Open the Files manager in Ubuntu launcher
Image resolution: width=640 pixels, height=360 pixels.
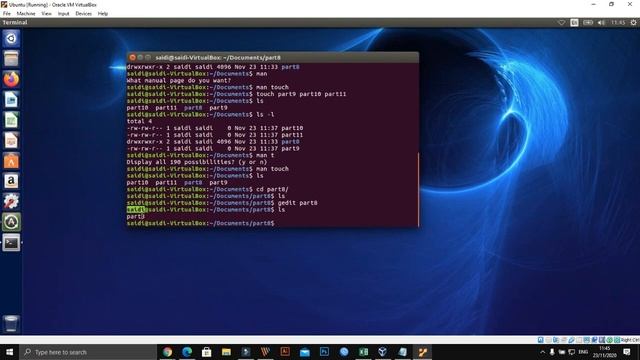(11, 59)
